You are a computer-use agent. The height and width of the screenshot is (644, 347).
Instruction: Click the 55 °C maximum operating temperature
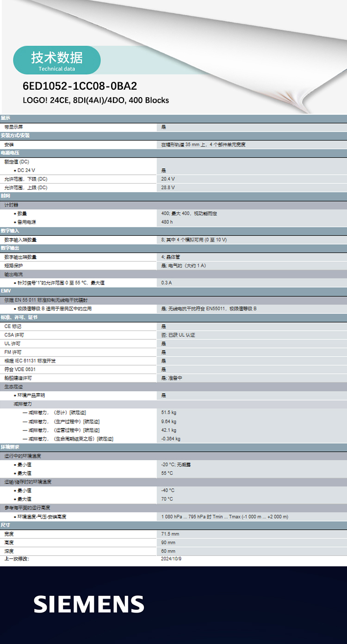(x=167, y=473)
